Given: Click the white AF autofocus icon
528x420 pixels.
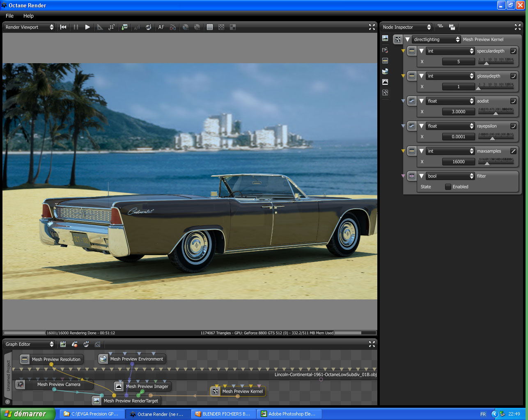Looking at the screenshot, I should (161, 27).
